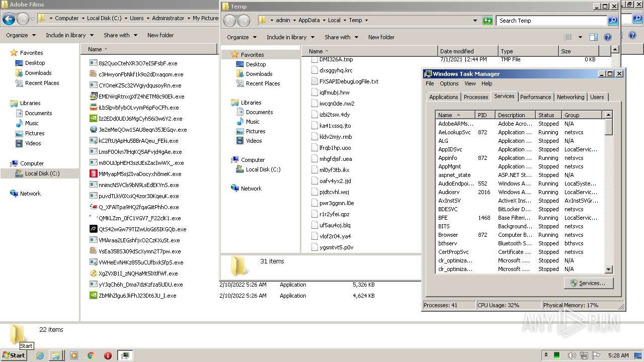Screen dimensions: 644x362
Task: Open Share with dropdown in Adobe Films window
Action: tap(120, 35)
